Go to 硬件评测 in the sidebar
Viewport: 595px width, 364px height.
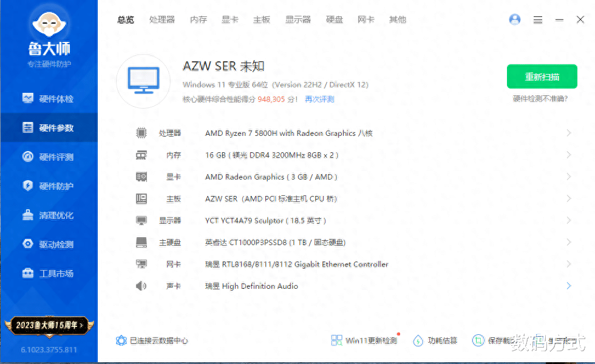[x=49, y=157]
